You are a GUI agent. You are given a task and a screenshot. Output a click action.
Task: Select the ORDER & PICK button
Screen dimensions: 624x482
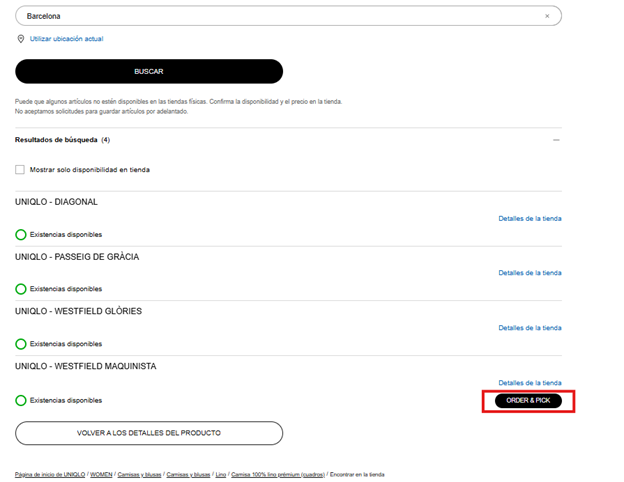528,400
